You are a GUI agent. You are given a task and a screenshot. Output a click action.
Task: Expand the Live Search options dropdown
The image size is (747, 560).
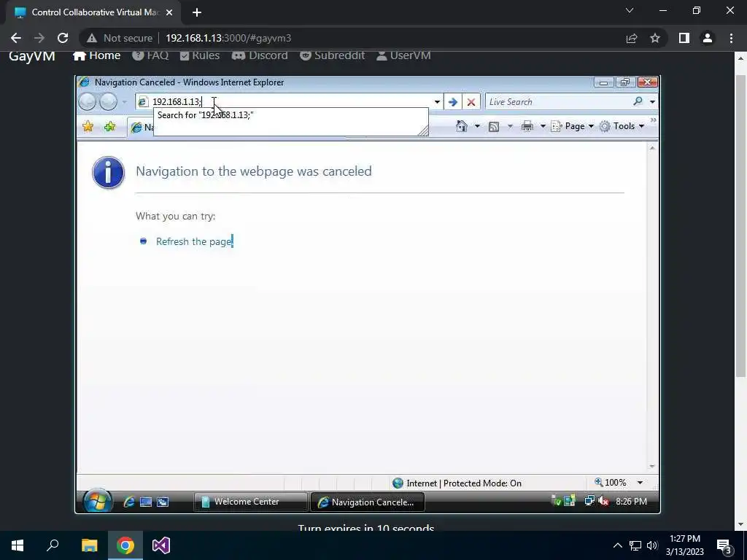pos(652,101)
